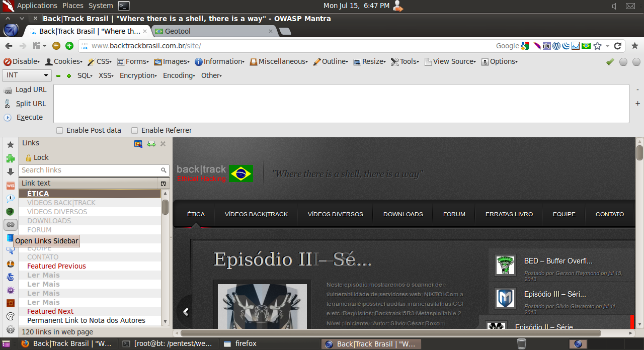
Task: Click the PHP icon in the URL bar
Action: click(x=547, y=46)
